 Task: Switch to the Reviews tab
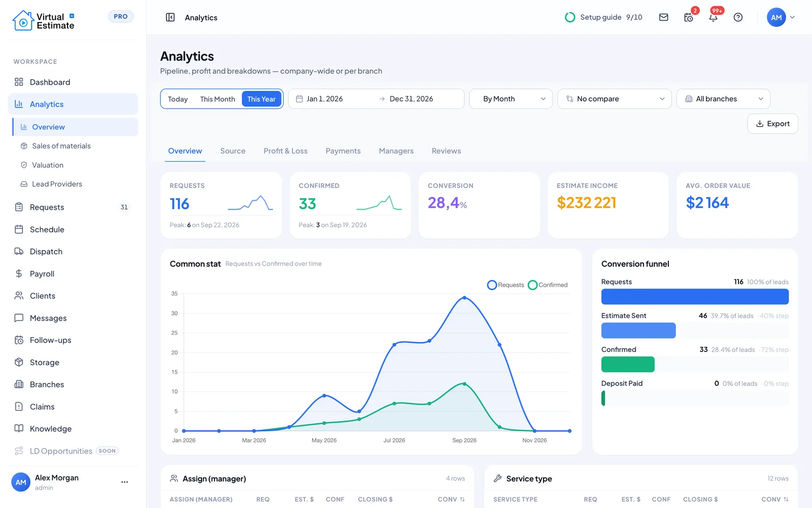[x=447, y=151]
